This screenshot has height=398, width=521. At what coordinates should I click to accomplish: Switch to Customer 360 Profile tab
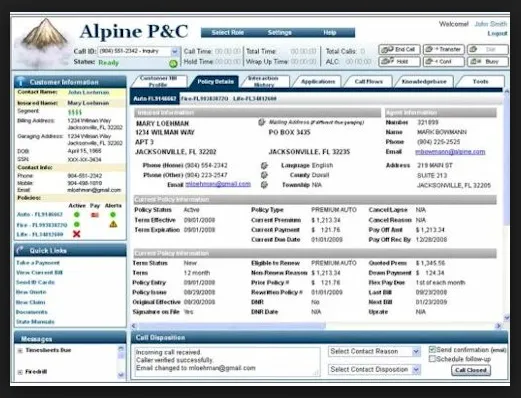159,82
